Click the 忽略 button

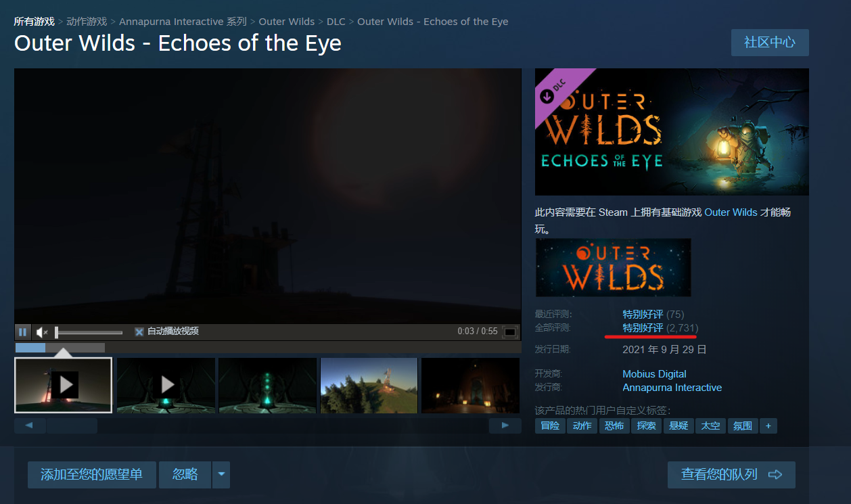point(185,475)
